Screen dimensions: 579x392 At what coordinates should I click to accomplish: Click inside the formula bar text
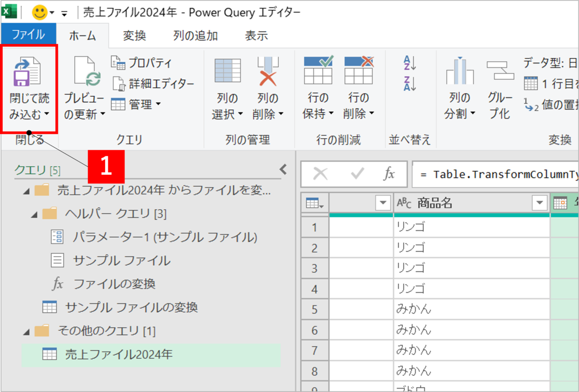click(x=496, y=175)
